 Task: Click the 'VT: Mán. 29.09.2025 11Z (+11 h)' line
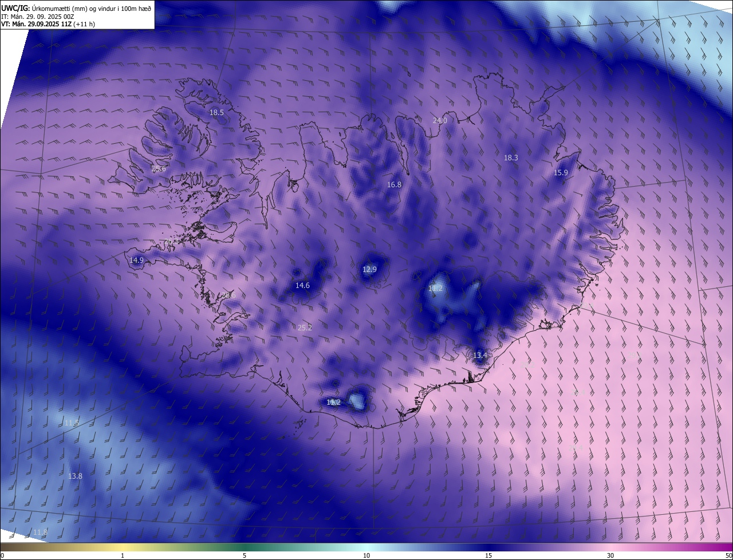pos(48,24)
